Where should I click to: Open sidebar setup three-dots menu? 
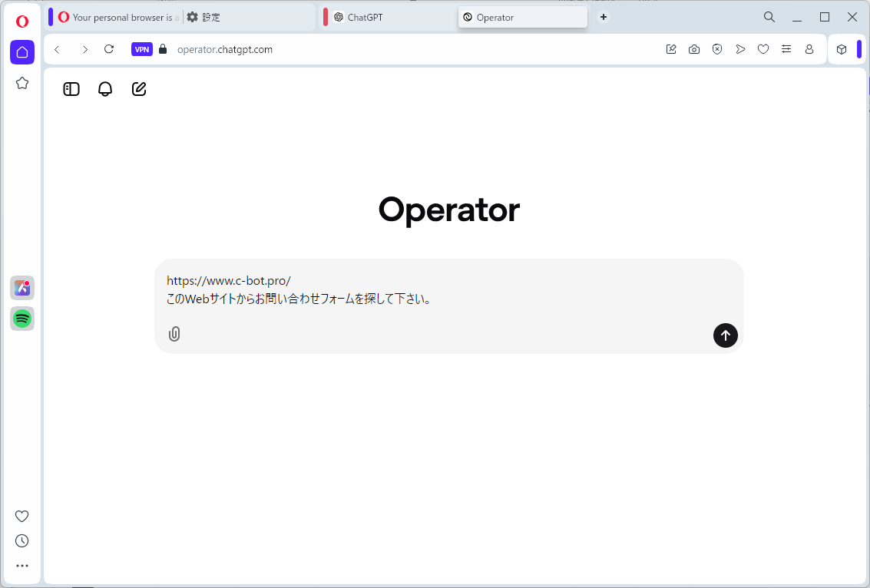tap(22, 566)
